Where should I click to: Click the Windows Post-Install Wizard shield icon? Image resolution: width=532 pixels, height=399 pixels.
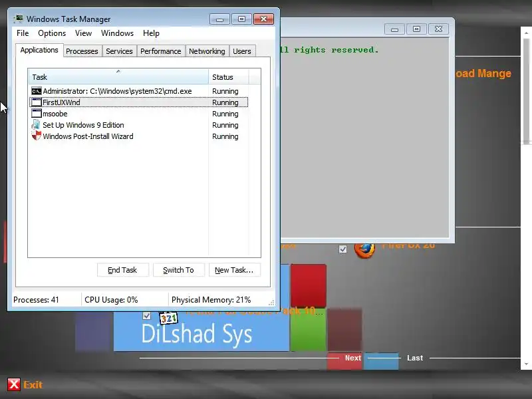tap(37, 136)
